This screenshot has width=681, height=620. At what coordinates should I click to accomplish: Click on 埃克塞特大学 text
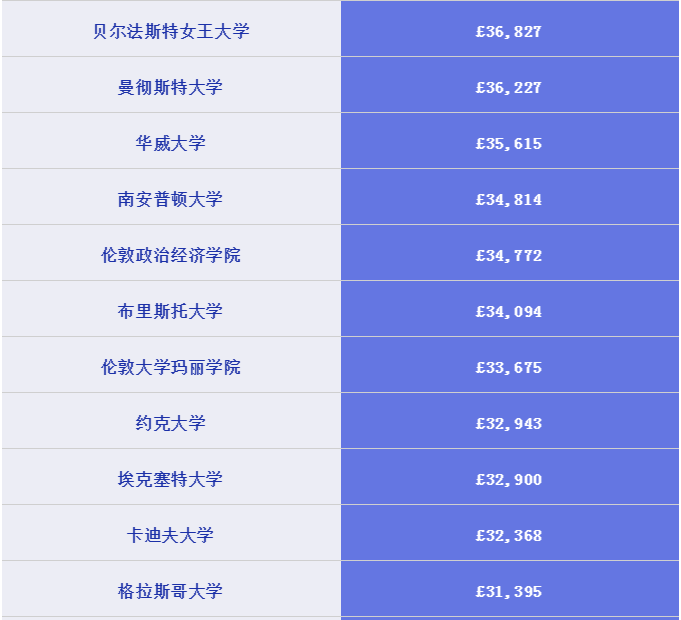click(x=171, y=479)
